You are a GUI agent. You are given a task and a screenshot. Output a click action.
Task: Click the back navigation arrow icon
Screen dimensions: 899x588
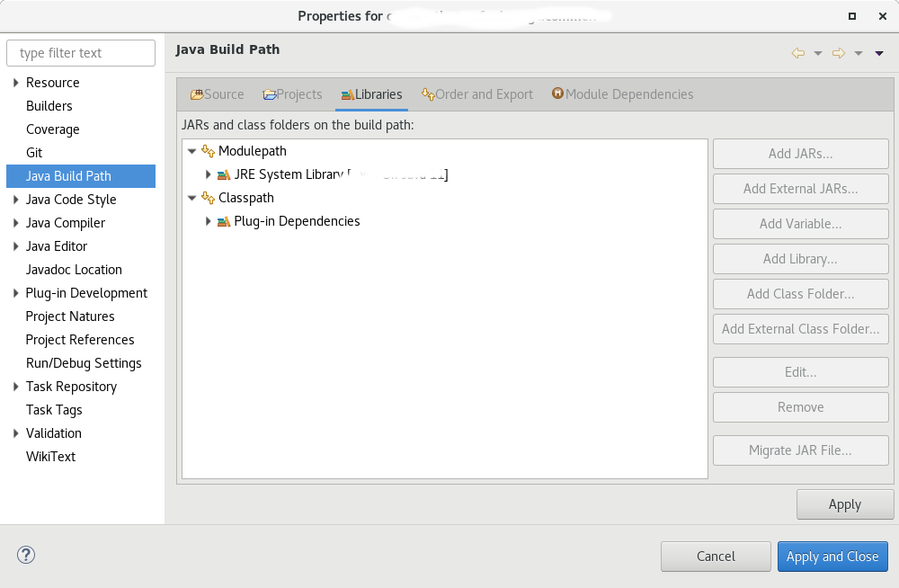(798, 53)
